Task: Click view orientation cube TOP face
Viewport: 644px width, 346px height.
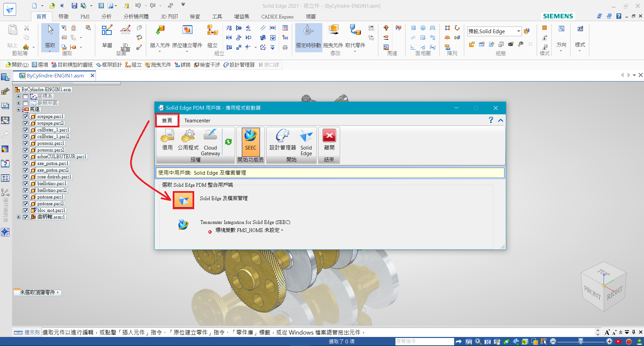Action: pyautogui.click(x=603, y=273)
